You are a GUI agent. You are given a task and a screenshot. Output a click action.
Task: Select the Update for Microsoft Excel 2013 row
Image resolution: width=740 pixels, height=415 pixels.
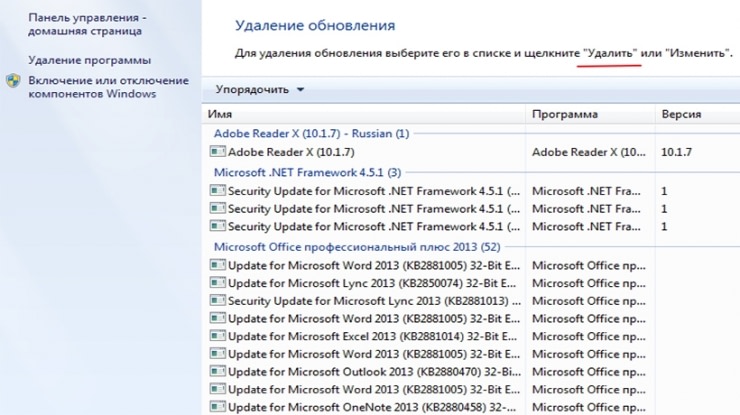tap(471, 336)
